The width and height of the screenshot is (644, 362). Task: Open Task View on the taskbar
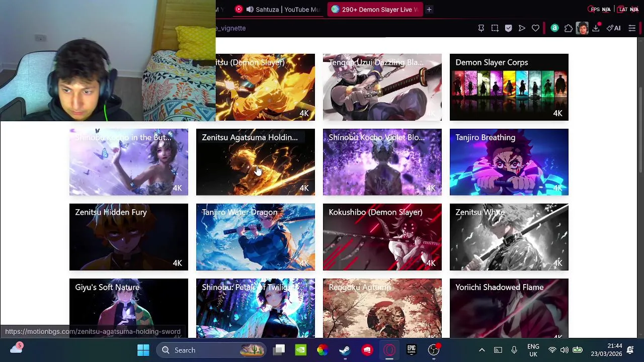tap(280, 350)
